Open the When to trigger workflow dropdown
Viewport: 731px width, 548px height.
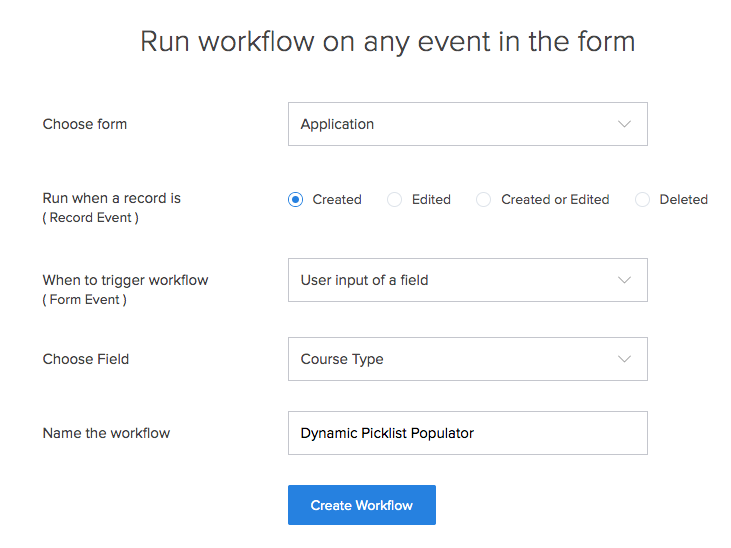coord(468,280)
